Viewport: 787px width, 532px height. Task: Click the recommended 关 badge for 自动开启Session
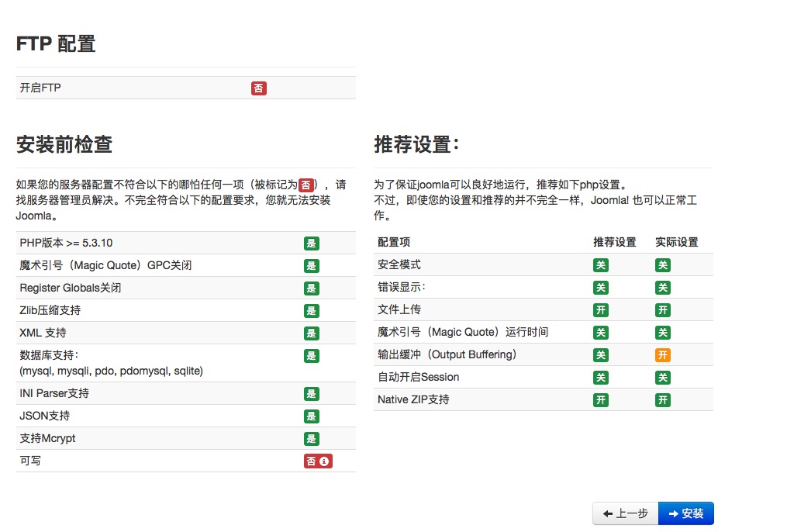(x=600, y=378)
